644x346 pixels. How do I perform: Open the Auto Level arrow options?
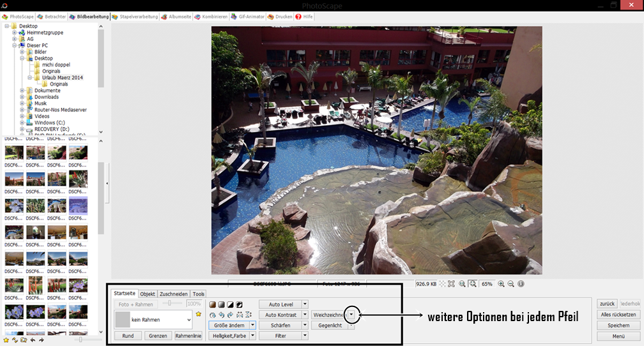[x=305, y=305]
